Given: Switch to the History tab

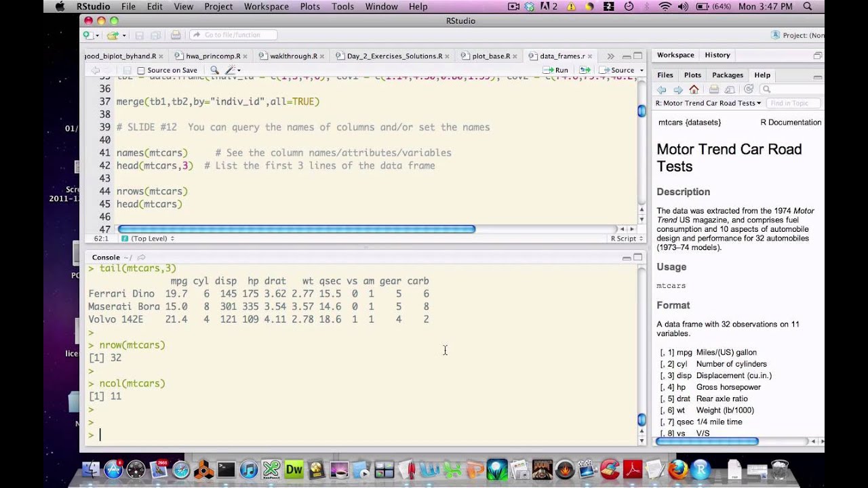Looking at the screenshot, I should 717,55.
